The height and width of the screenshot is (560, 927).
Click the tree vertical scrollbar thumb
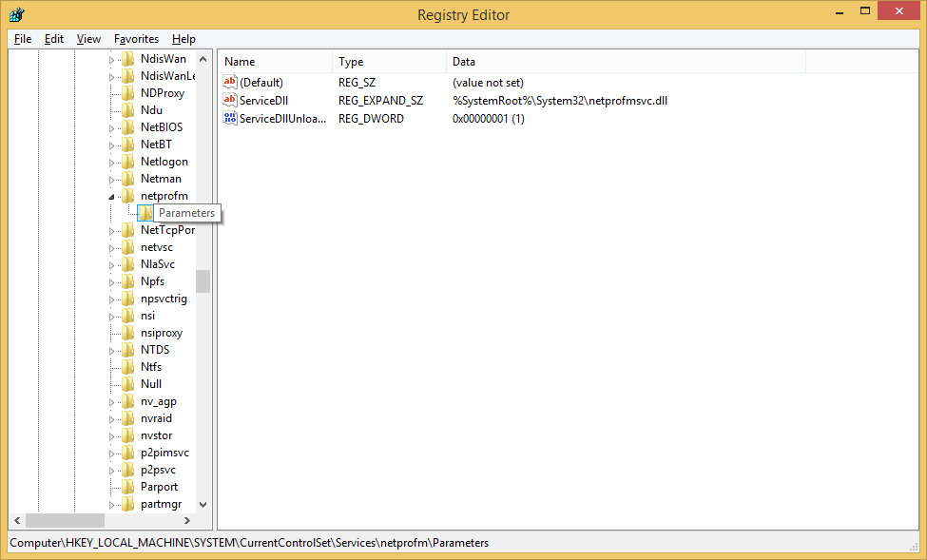(203, 281)
